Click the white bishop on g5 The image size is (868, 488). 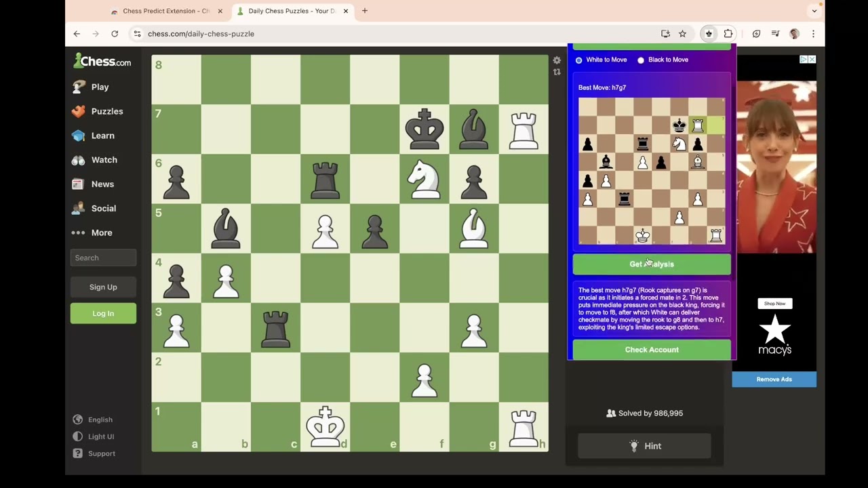(x=474, y=228)
